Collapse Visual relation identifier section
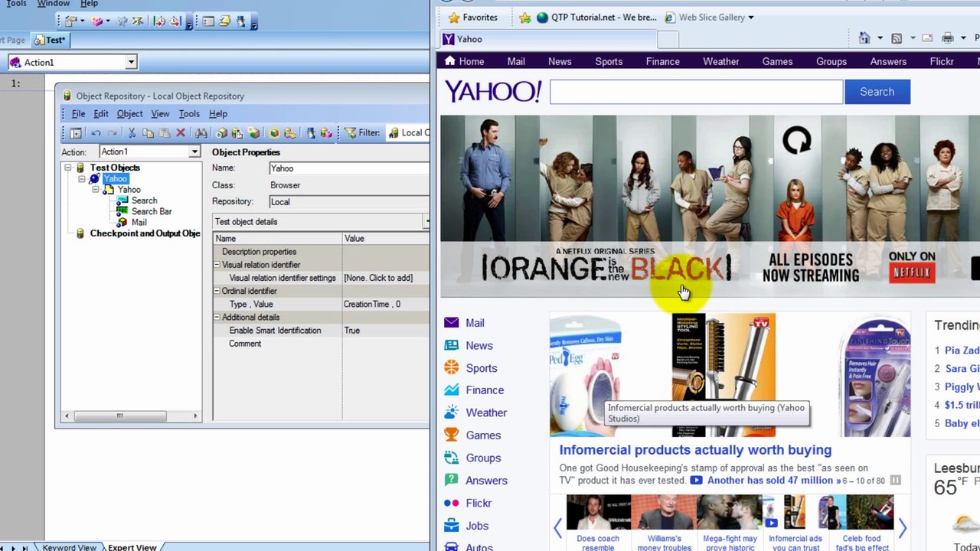 (217, 265)
